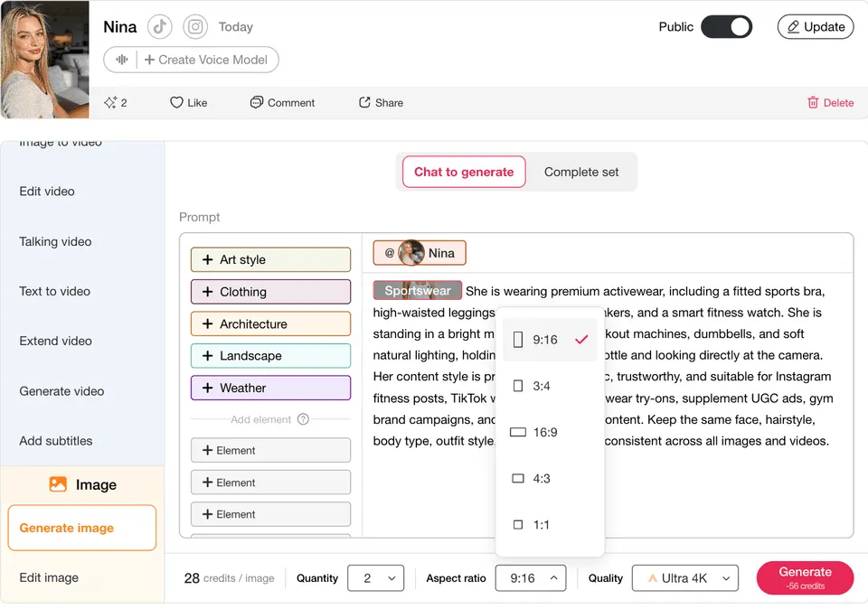Click the voice waveform icon
The image size is (868, 609).
[x=122, y=60]
